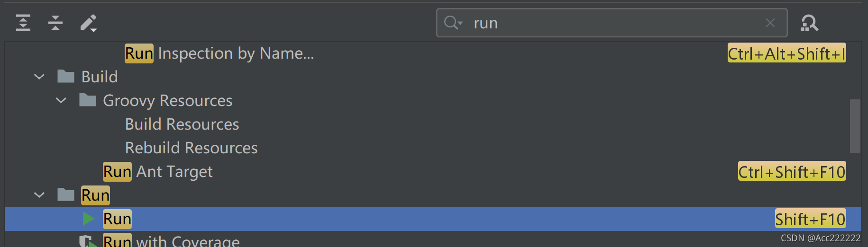
Task: Select Run Ant Target entry
Action: pyautogui.click(x=158, y=171)
